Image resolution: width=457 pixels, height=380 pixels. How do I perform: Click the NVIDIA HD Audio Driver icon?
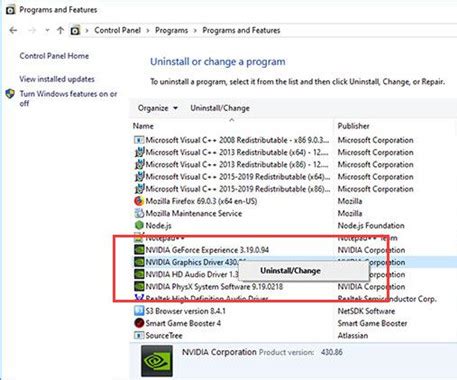pyautogui.click(x=139, y=274)
